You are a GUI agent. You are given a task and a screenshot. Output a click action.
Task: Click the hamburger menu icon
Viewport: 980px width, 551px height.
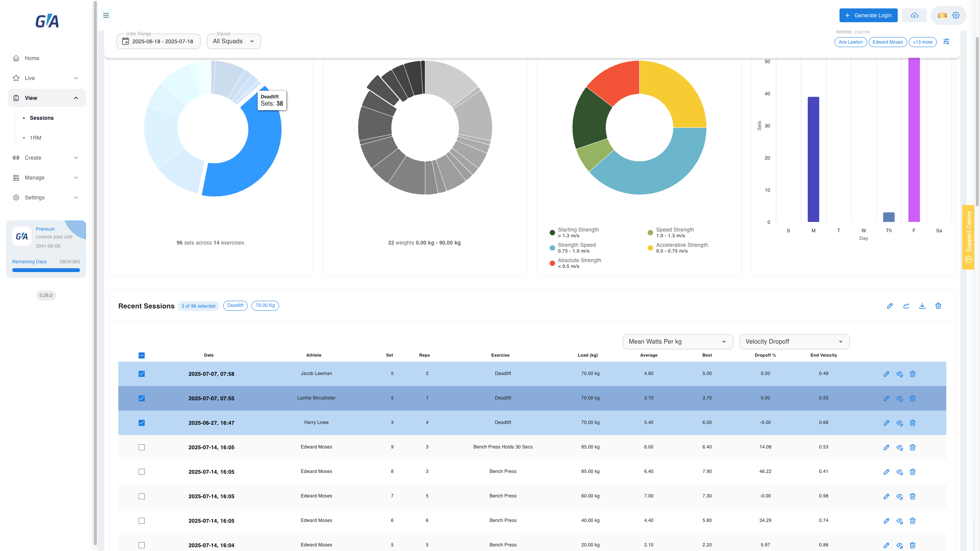[x=106, y=15]
